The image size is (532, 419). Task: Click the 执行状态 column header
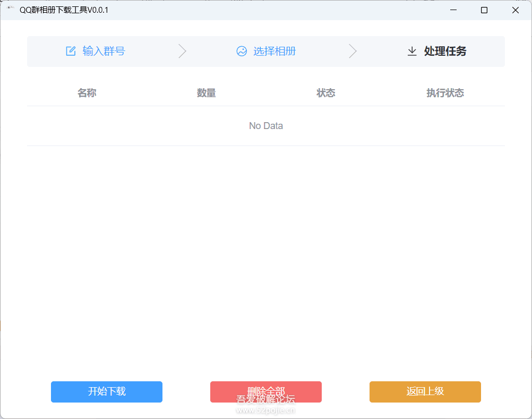445,92
